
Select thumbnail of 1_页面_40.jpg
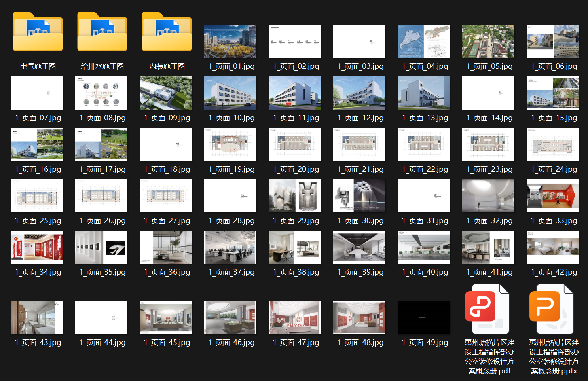[424, 247]
